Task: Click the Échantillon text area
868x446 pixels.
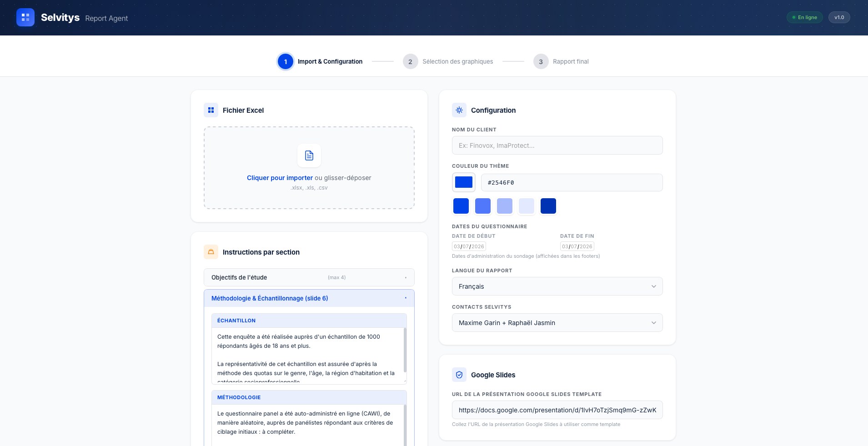Action: (307, 356)
